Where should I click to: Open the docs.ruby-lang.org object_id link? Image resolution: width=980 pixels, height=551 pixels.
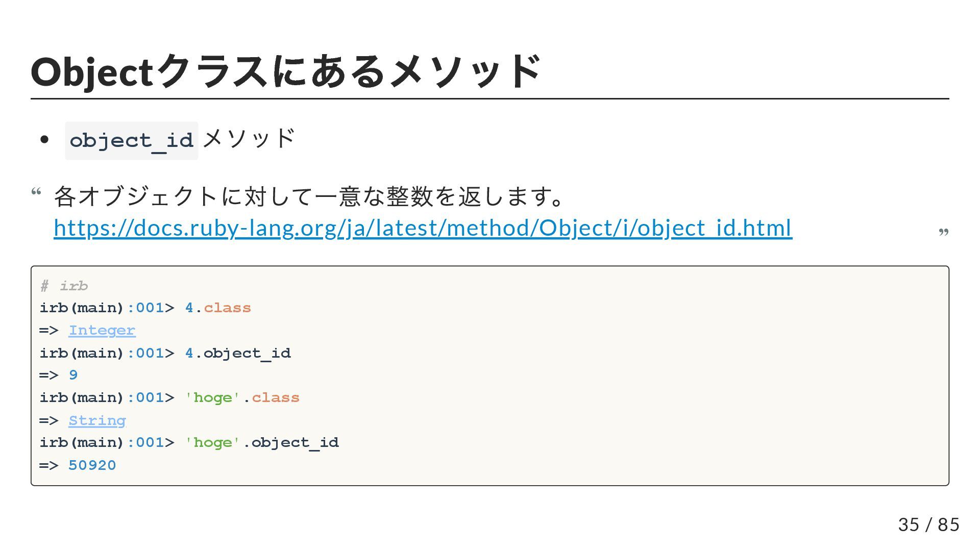(423, 228)
